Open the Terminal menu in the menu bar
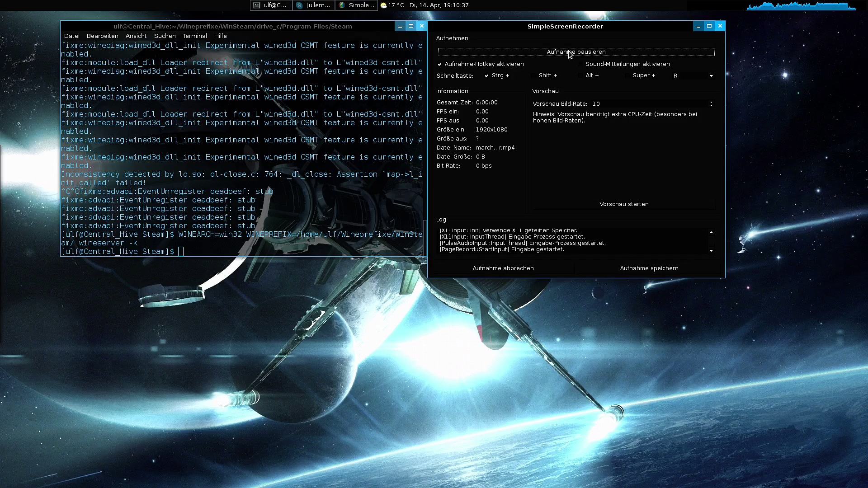Image resolution: width=868 pixels, height=488 pixels. point(195,36)
